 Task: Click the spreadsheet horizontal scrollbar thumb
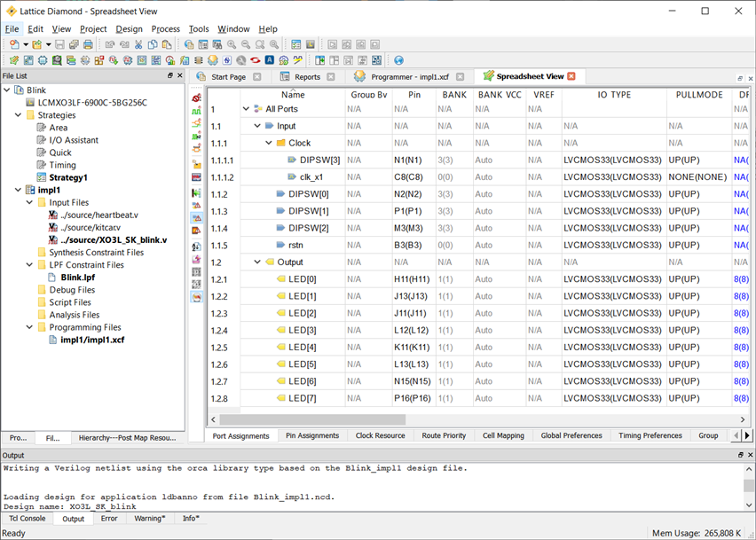(x=312, y=419)
